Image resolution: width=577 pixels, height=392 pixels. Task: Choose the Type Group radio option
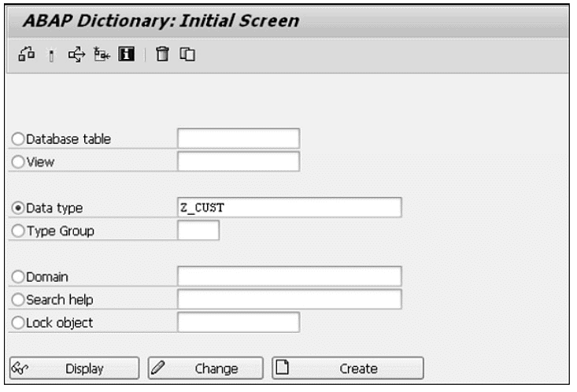click(x=19, y=231)
